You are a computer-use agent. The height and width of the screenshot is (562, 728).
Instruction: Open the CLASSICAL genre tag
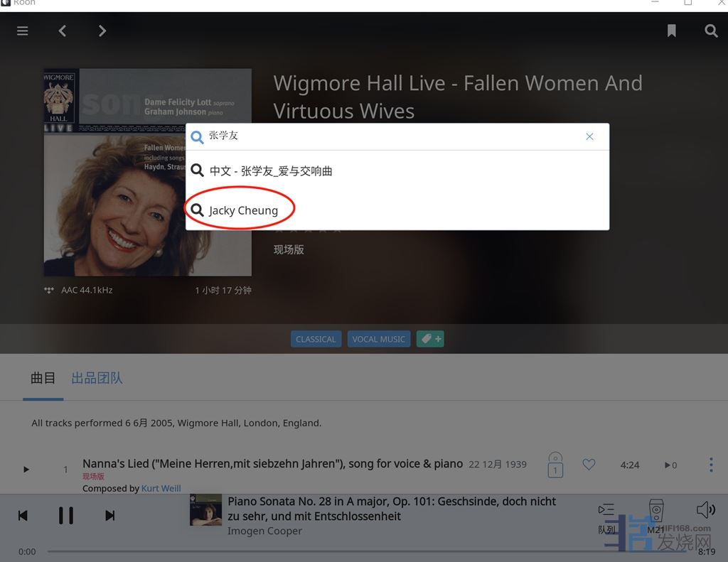[316, 339]
